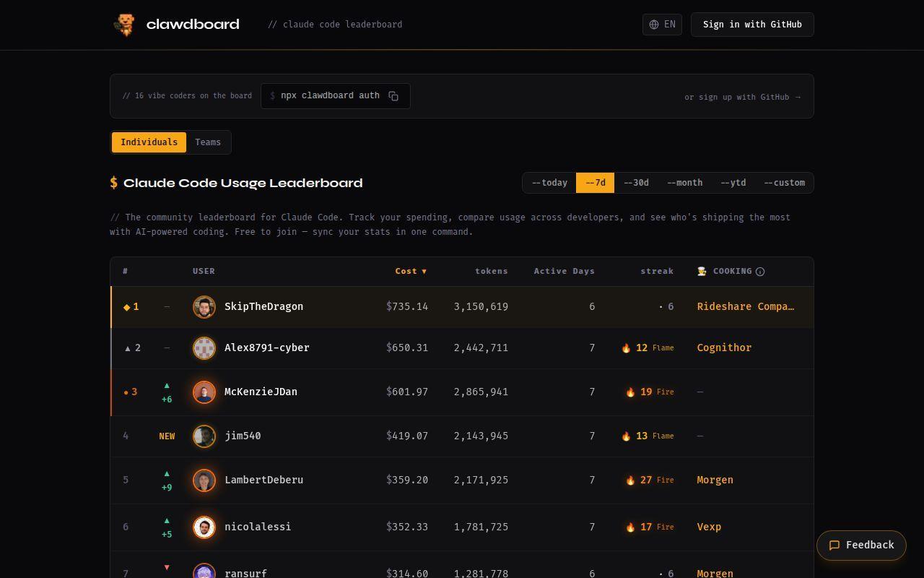Open nicolalessi's avatar
This screenshot has width=924, height=578.
[204, 527]
